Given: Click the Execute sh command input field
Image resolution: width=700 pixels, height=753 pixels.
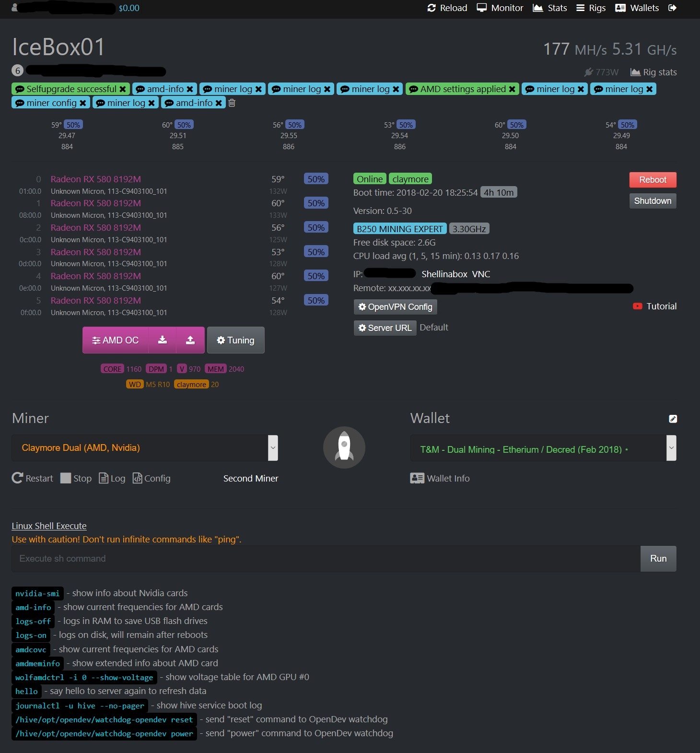Looking at the screenshot, I should pyautogui.click(x=326, y=559).
